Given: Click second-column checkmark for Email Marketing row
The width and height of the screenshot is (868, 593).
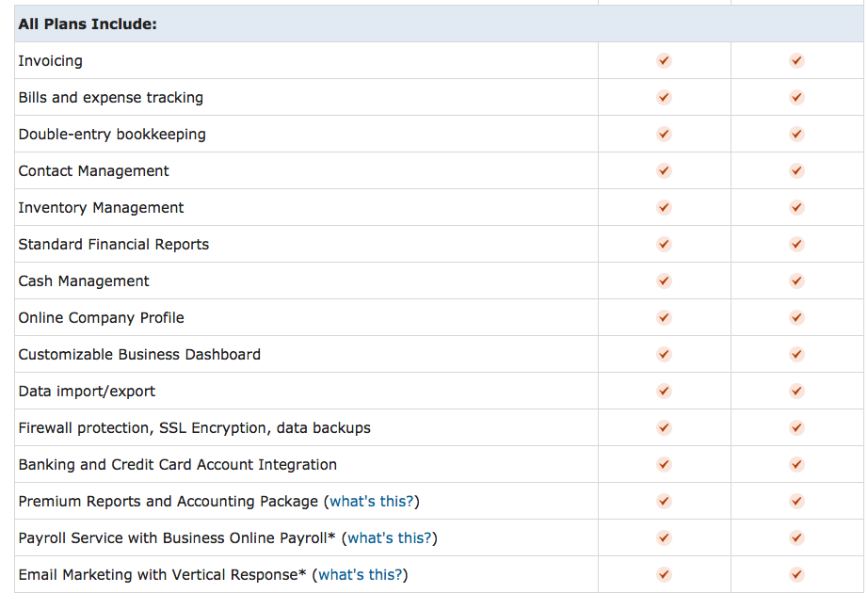Looking at the screenshot, I should tap(796, 574).
